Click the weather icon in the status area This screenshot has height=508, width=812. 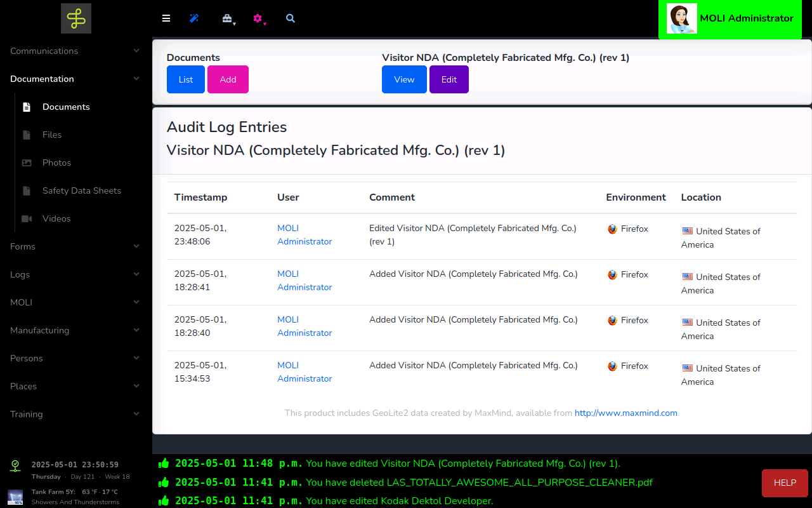[x=15, y=497]
